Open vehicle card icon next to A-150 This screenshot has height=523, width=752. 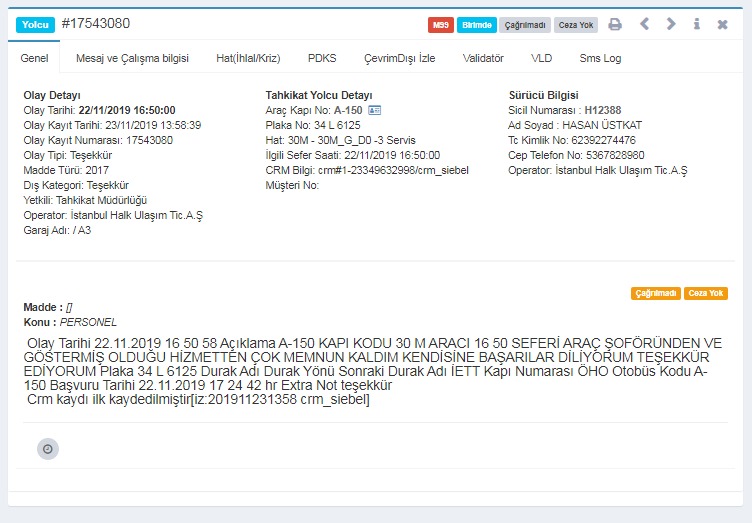coord(375,110)
